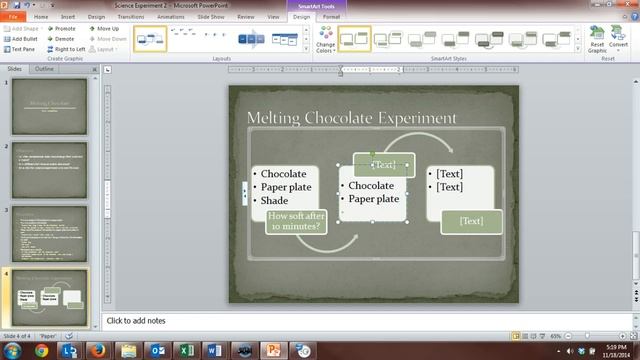640x360 pixels.
Task: Select the Slides pane tab
Action: click(x=15, y=69)
